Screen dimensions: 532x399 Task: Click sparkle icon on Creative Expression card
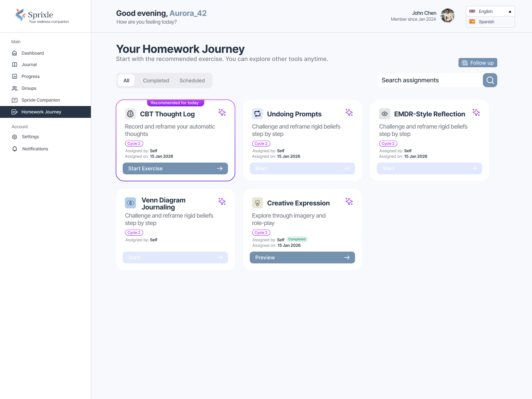click(x=349, y=201)
